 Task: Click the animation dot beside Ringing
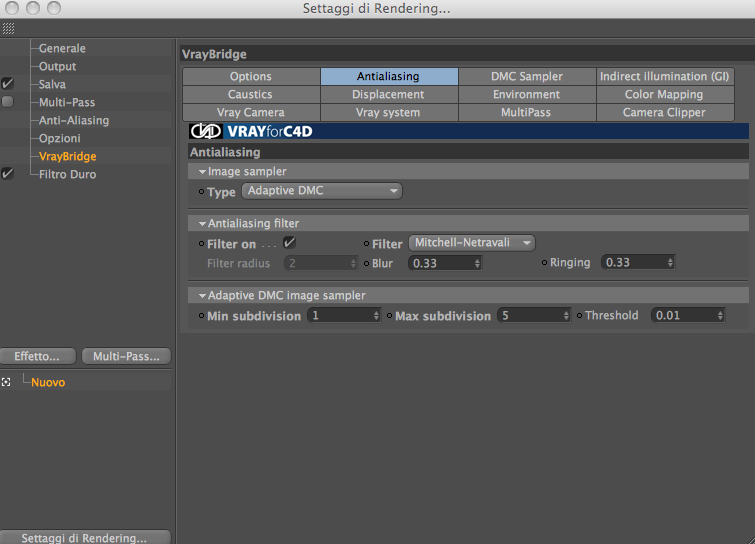[545, 262]
